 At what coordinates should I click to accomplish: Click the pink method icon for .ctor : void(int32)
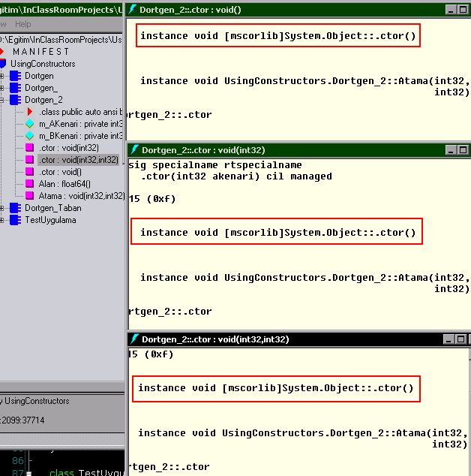(30, 148)
